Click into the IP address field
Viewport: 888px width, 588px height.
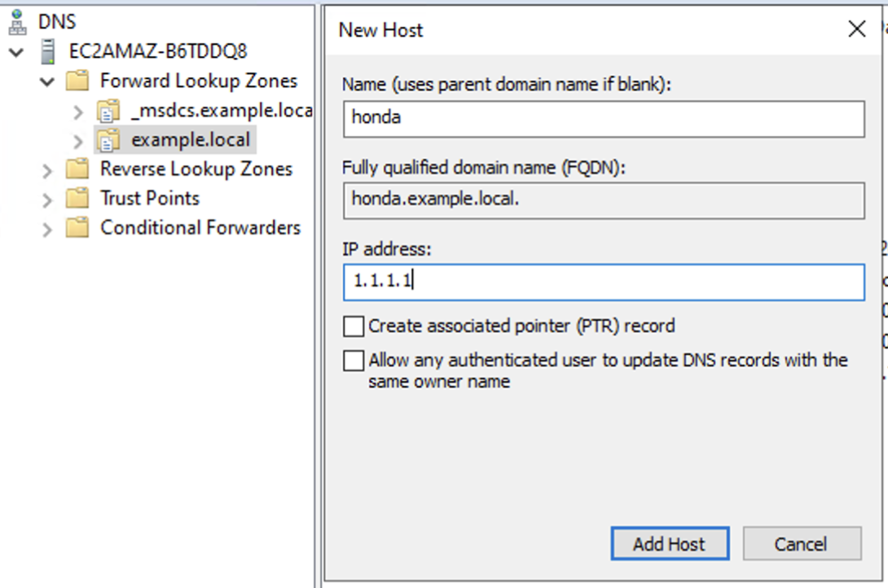tap(603, 282)
